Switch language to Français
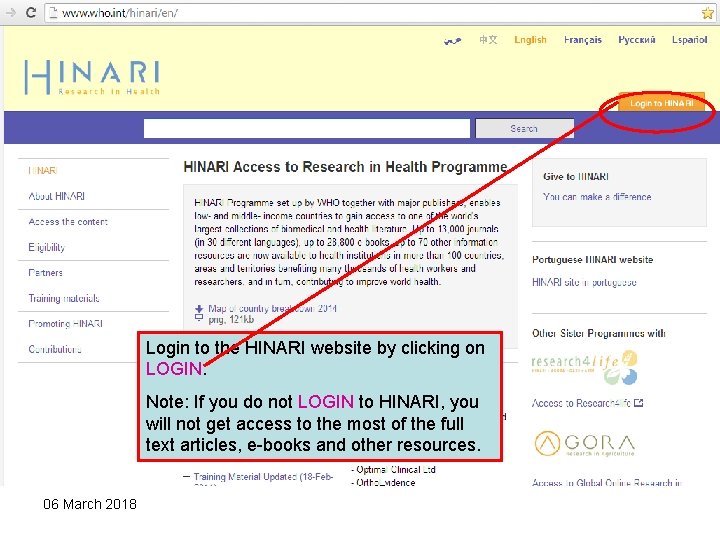Viewport: 720px width, 540px height. pyautogui.click(x=583, y=39)
